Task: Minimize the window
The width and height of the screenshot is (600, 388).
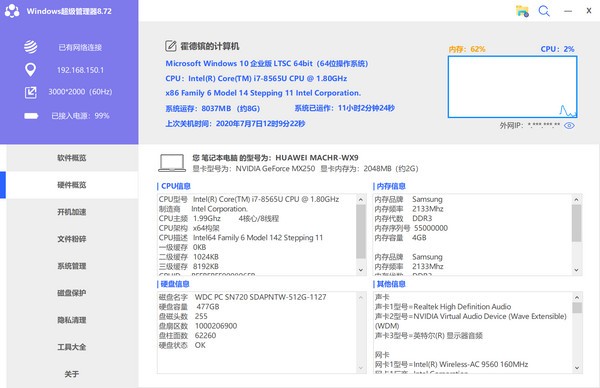Action: [x=568, y=11]
